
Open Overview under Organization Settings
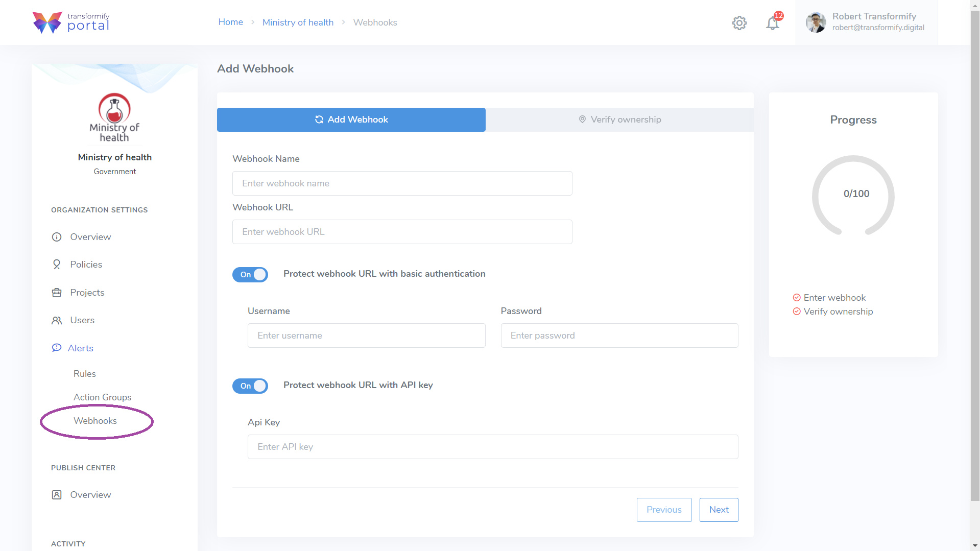click(x=90, y=237)
